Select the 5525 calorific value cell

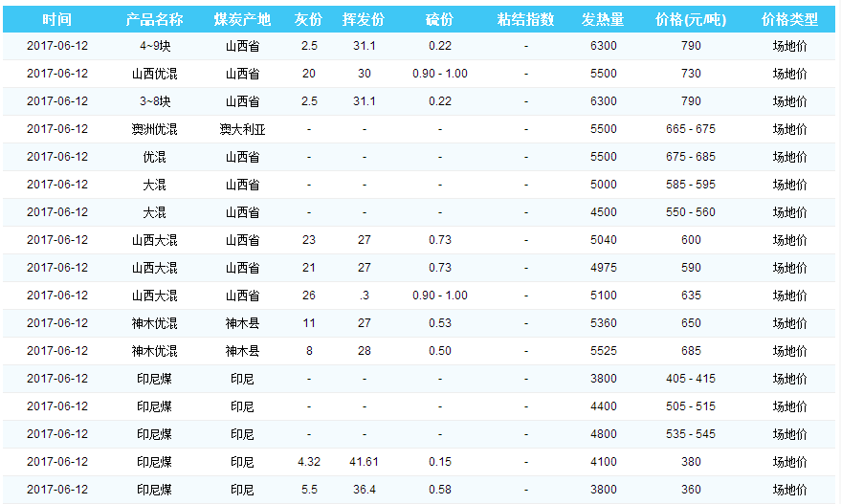603,351
